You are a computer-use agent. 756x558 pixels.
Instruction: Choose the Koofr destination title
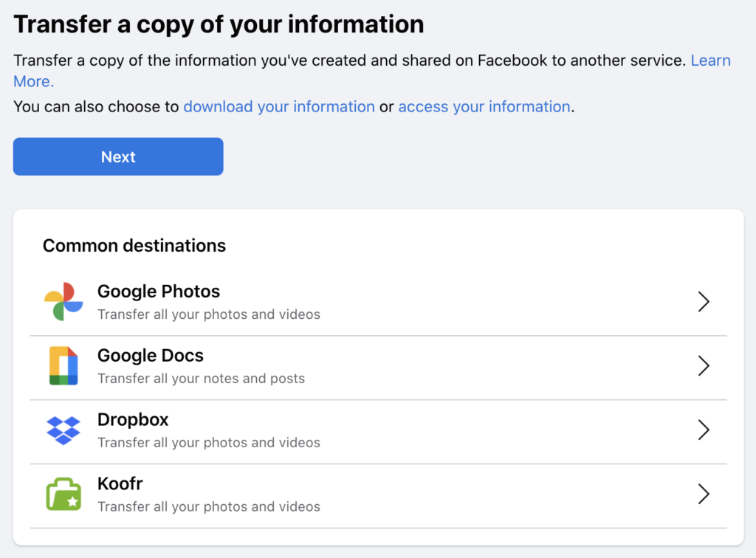[120, 484]
